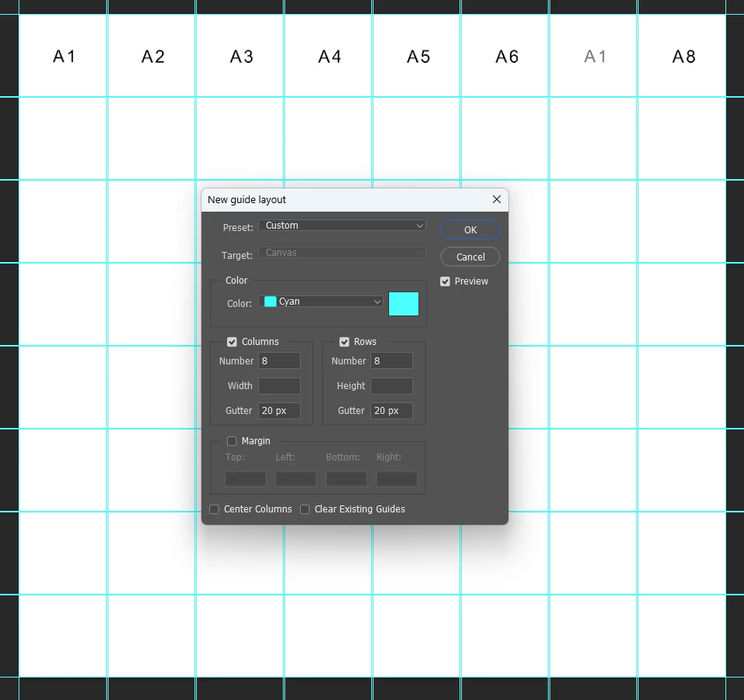Click the Columns Gutter field

click(x=279, y=411)
